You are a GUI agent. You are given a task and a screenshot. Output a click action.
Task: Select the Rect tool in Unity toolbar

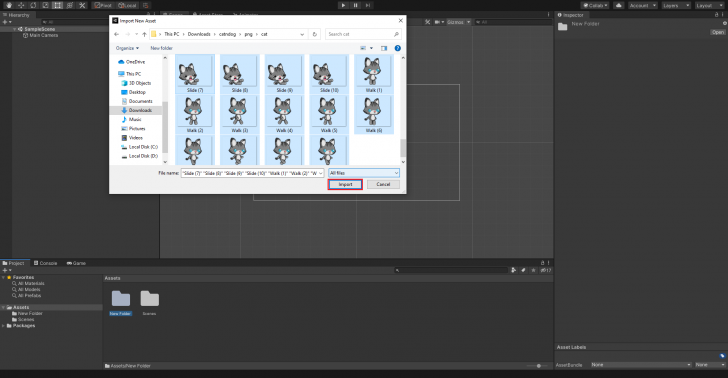(58, 5)
